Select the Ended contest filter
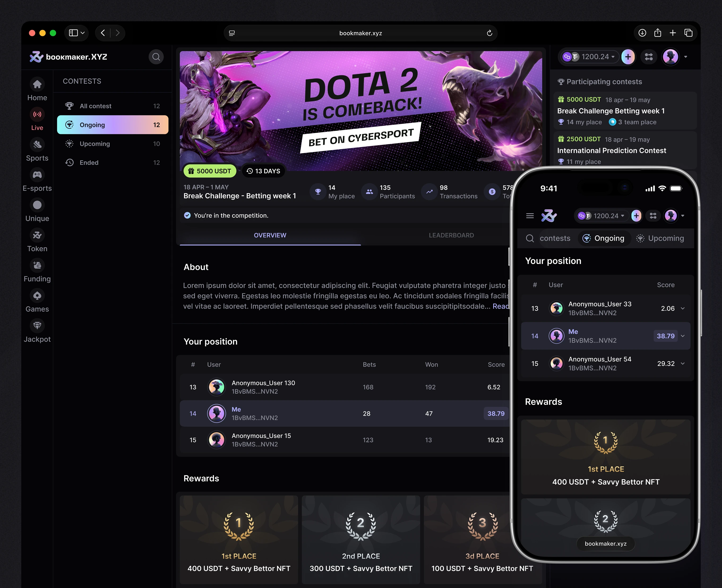The width and height of the screenshot is (722, 588). point(113,163)
